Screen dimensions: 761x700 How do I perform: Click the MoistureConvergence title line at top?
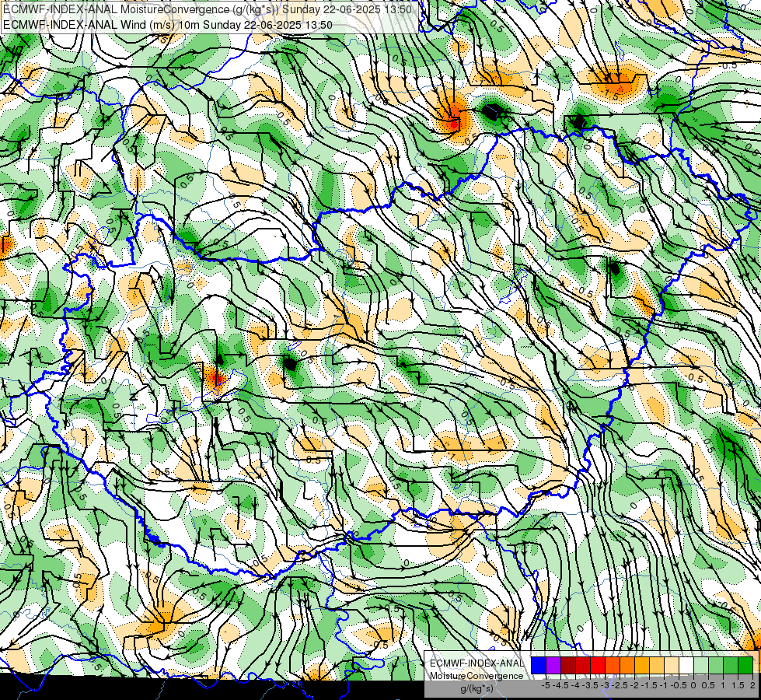pos(208,9)
